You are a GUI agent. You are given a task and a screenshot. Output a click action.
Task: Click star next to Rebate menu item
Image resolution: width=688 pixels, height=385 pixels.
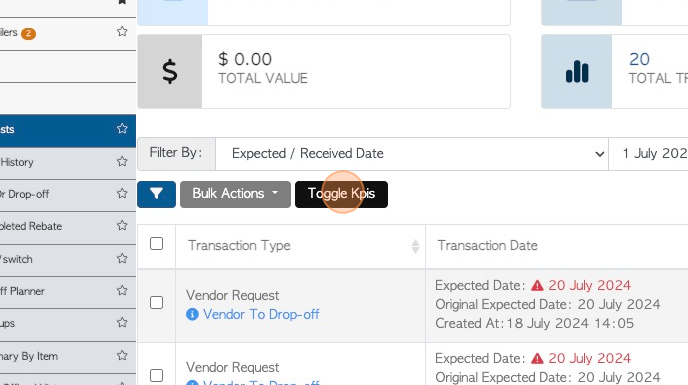click(122, 226)
